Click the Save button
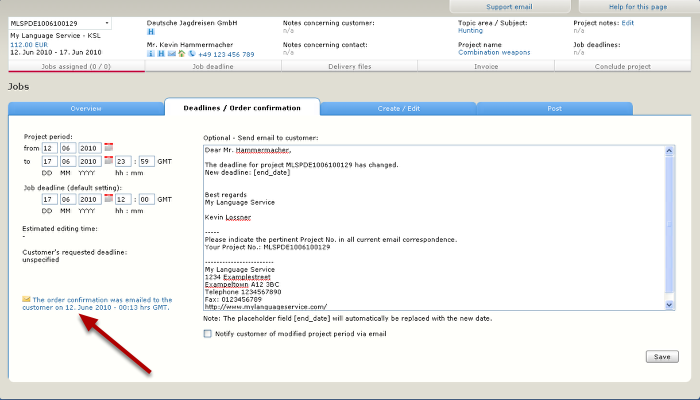 tap(662, 357)
